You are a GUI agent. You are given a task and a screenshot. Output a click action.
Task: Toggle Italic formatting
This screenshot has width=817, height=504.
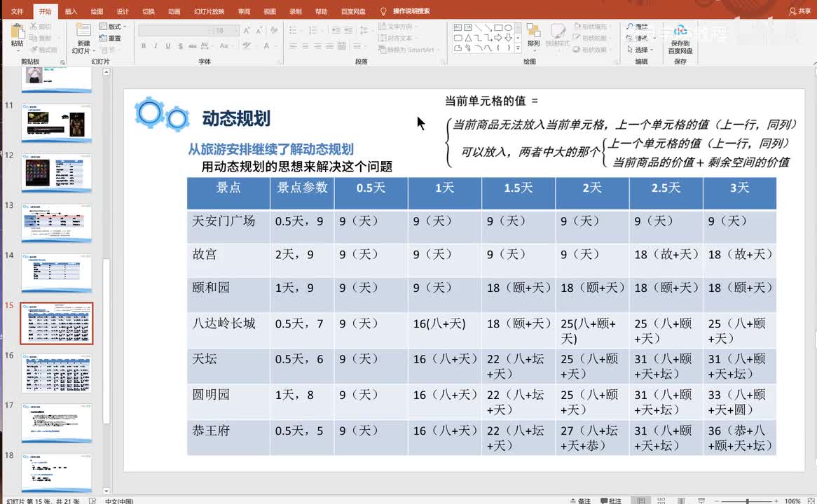(156, 45)
